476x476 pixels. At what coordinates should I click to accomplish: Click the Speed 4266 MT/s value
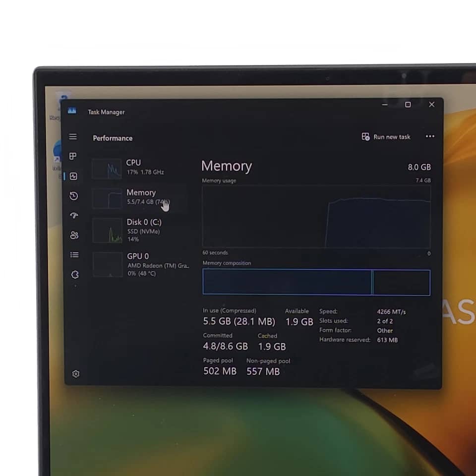pos(391,312)
